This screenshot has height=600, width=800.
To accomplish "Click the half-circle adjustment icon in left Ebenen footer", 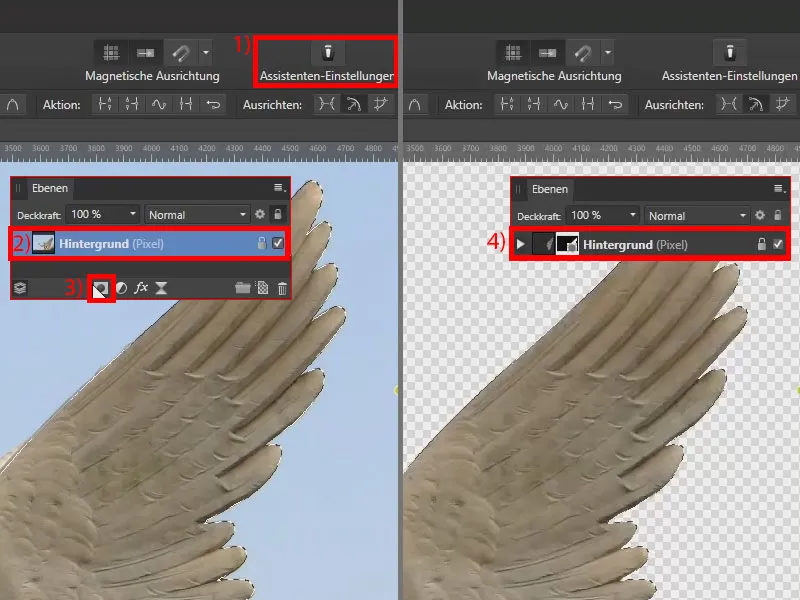I will tap(121, 288).
